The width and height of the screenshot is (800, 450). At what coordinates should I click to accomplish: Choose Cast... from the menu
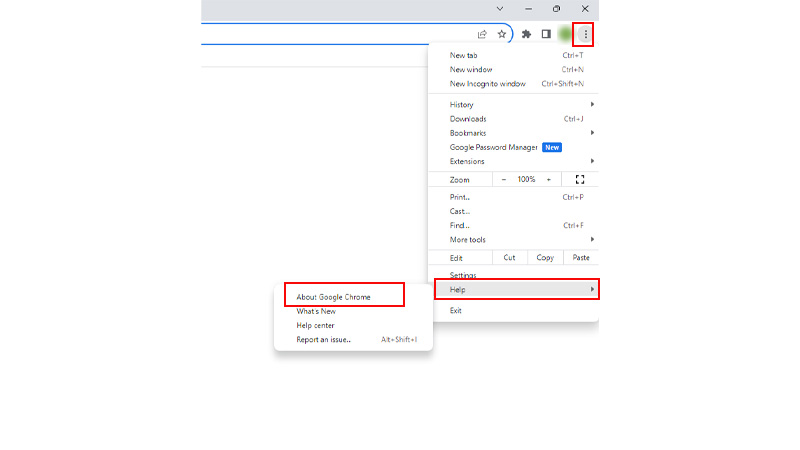point(514,211)
